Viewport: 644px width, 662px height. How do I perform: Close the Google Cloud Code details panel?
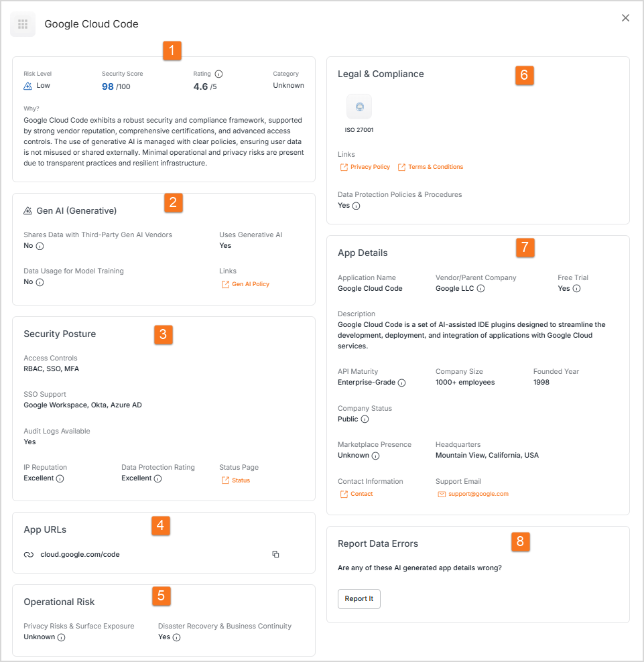pyautogui.click(x=625, y=17)
